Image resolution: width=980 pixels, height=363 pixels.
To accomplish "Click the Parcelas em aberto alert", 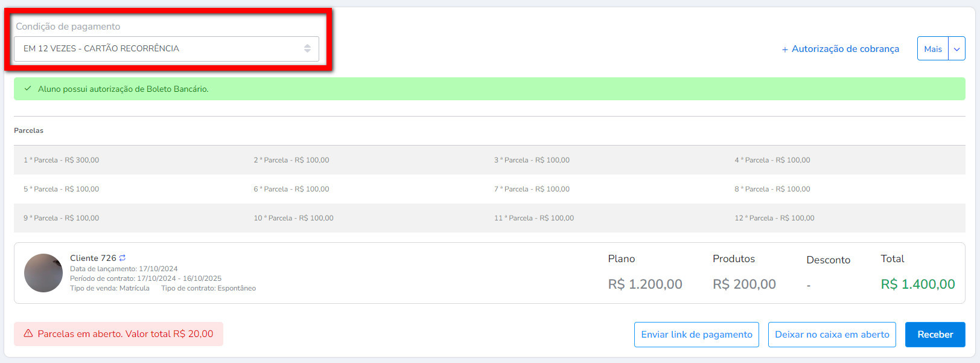I will point(118,334).
